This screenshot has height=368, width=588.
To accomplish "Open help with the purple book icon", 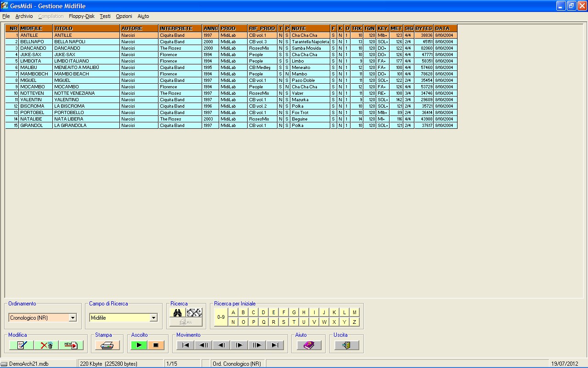I will 309,345.
